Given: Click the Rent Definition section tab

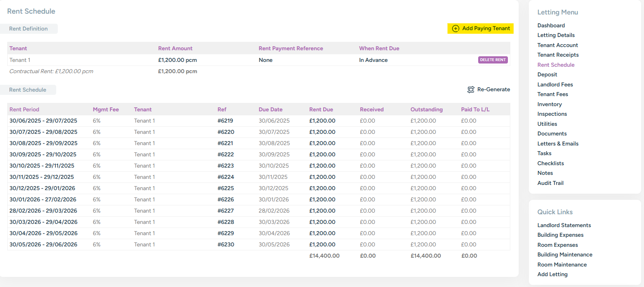Looking at the screenshot, I should click(29, 29).
